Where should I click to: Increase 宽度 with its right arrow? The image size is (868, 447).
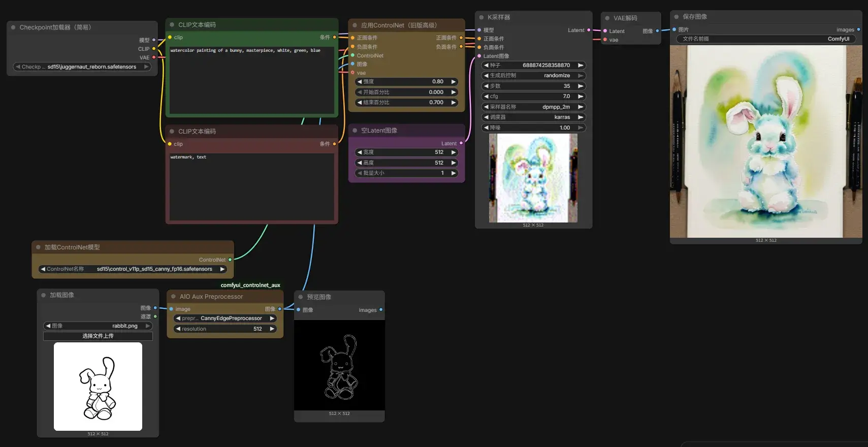pyautogui.click(x=454, y=152)
